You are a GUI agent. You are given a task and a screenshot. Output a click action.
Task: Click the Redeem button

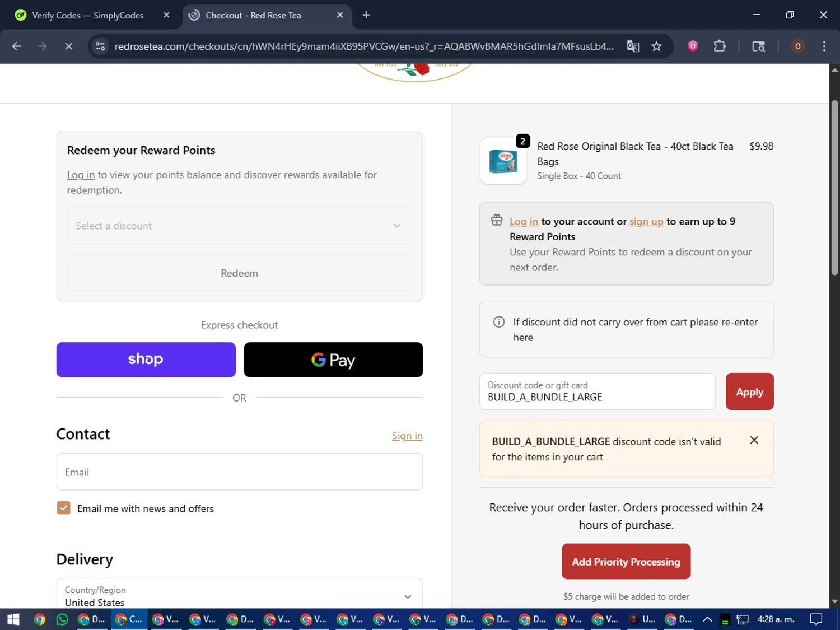tap(240, 273)
